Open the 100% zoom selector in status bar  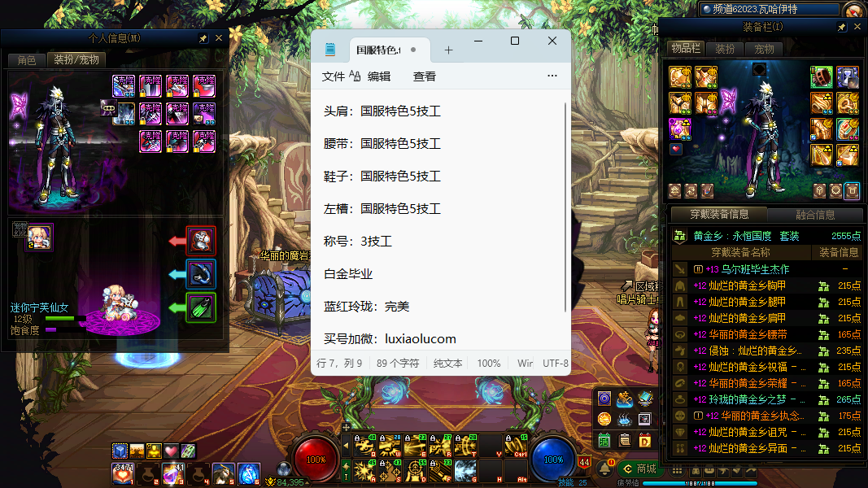489,364
